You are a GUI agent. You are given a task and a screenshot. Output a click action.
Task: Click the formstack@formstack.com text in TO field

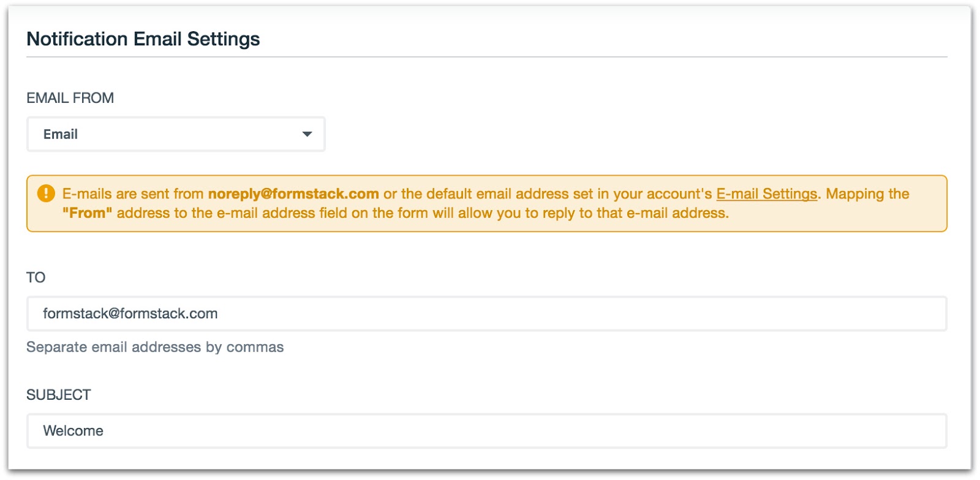coord(130,313)
